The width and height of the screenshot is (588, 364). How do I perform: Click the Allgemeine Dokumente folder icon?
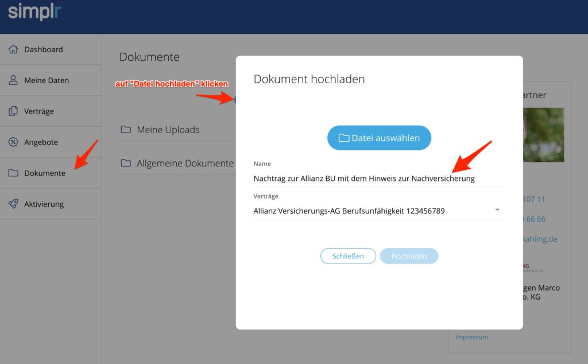coord(126,163)
